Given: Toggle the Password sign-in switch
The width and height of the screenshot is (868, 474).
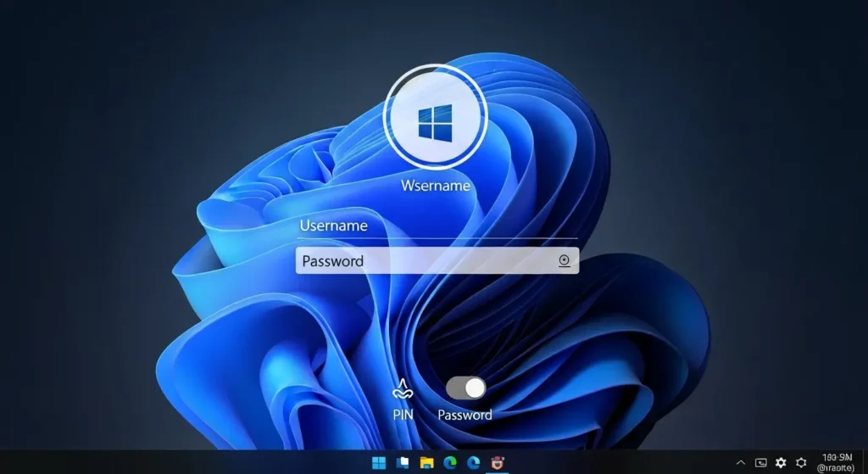Looking at the screenshot, I should (x=465, y=388).
